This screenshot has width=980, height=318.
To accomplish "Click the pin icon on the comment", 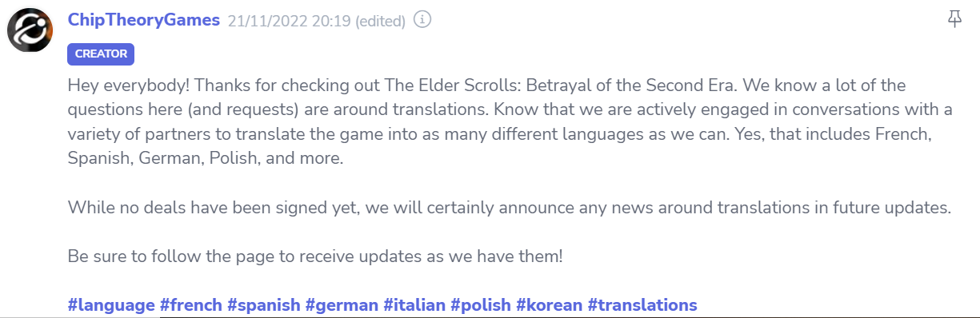I will click(x=954, y=20).
